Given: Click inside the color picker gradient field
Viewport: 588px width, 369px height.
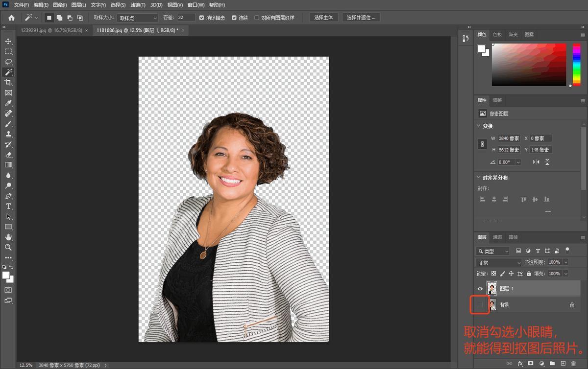Looking at the screenshot, I should tap(529, 64).
